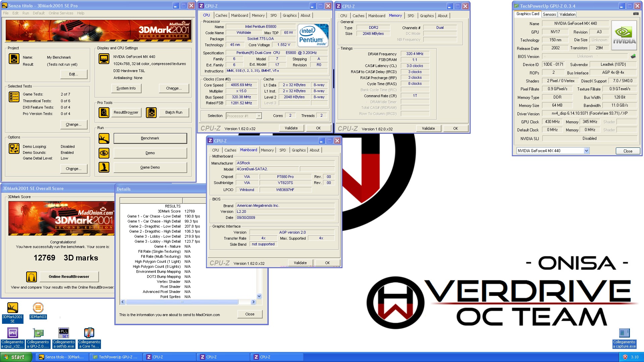Click the Demo eye icon
The height and width of the screenshot is (362, 644).
pos(104,153)
